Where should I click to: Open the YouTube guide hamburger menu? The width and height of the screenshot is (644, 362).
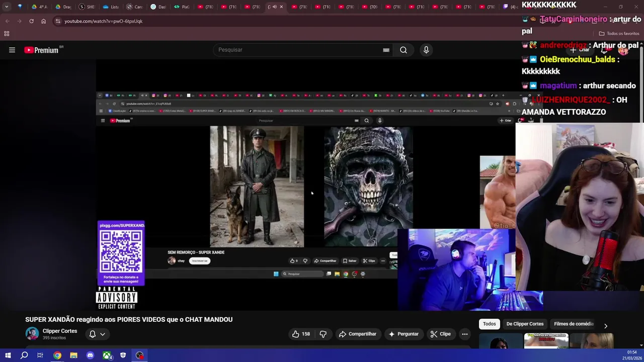12,50
